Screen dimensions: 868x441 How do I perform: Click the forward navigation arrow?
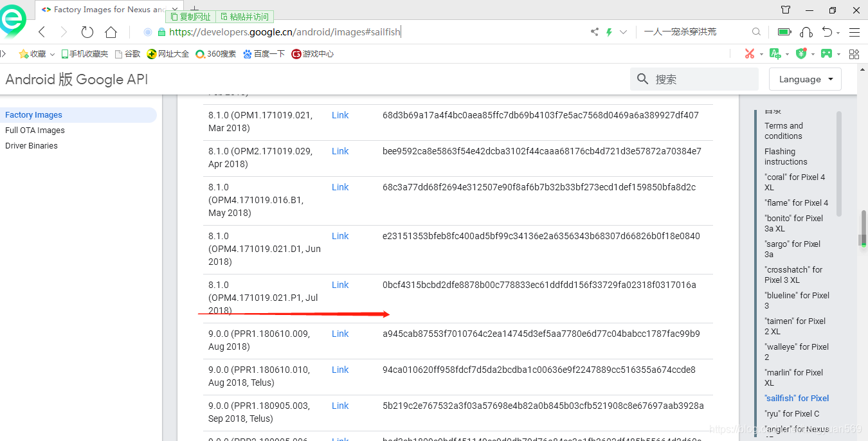[x=64, y=32]
